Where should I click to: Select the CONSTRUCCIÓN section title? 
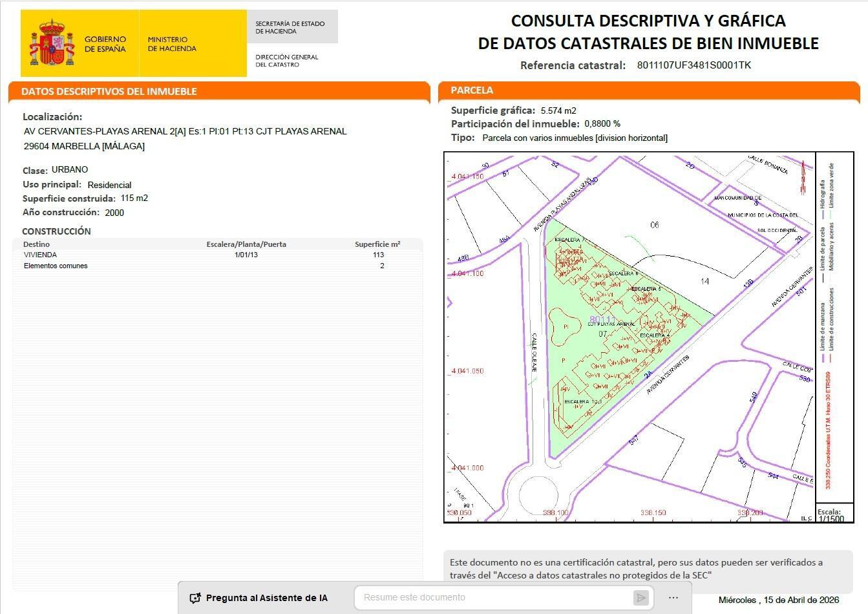[56, 231]
